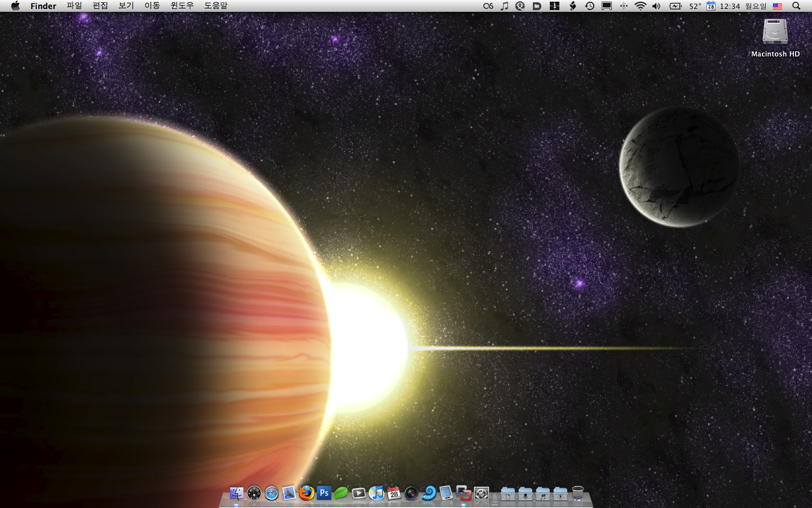Open the Apple menu

(15, 6)
